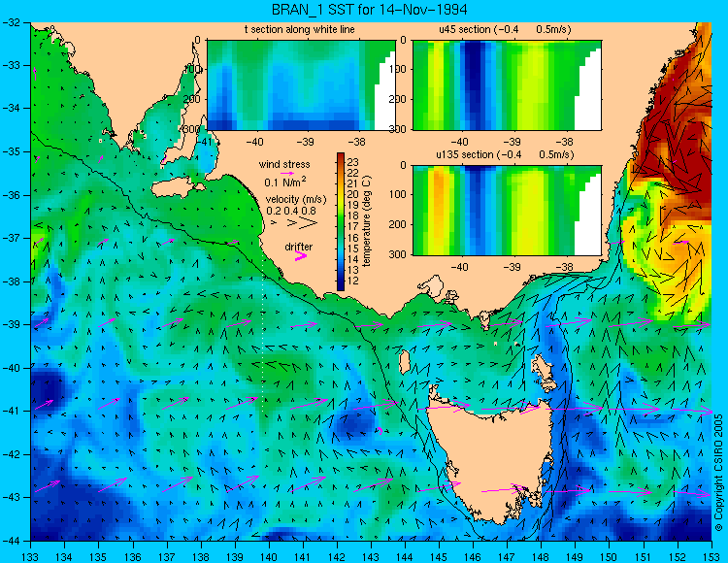728x563 pixels.
Task: Click the title 'BRAN_1 SST for 14-Nov-1994'
Action: tap(369, 10)
